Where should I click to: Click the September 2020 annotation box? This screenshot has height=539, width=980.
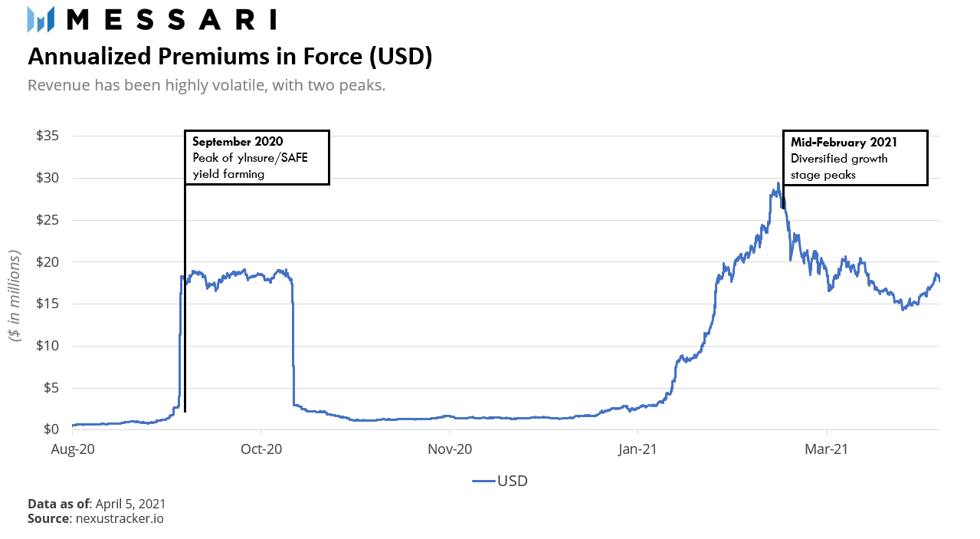click(257, 157)
